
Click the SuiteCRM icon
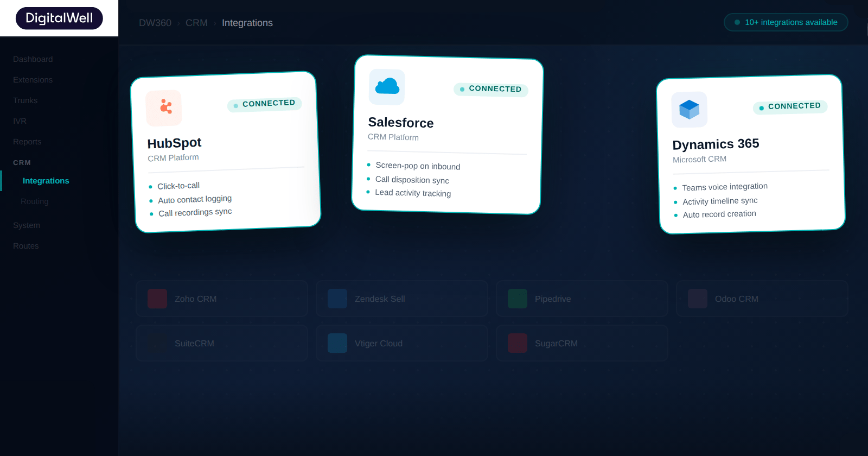[157, 343]
